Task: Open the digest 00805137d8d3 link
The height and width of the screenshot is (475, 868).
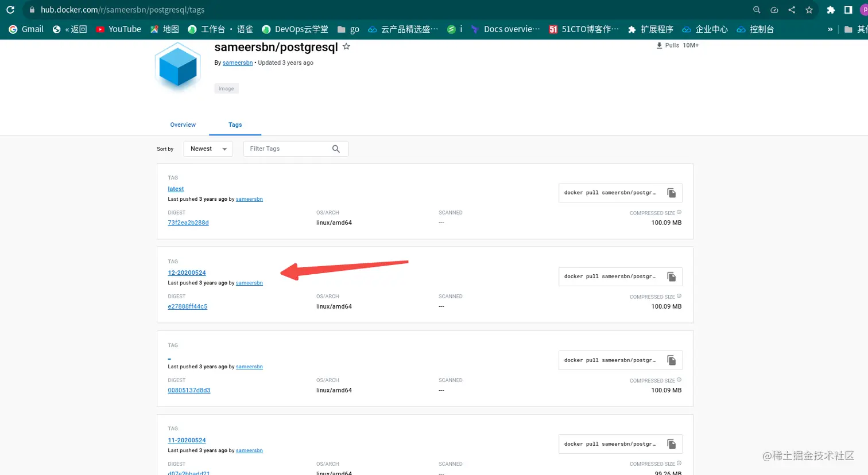Action: pos(189,390)
